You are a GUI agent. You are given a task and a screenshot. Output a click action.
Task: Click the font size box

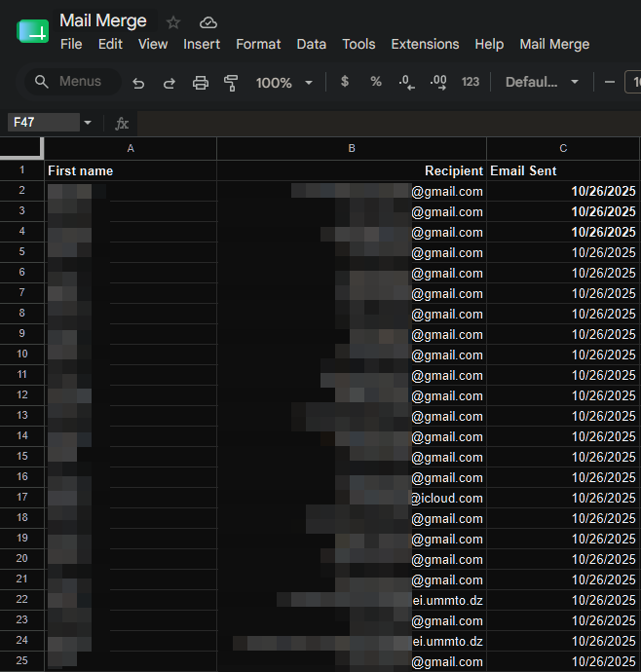(x=634, y=82)
